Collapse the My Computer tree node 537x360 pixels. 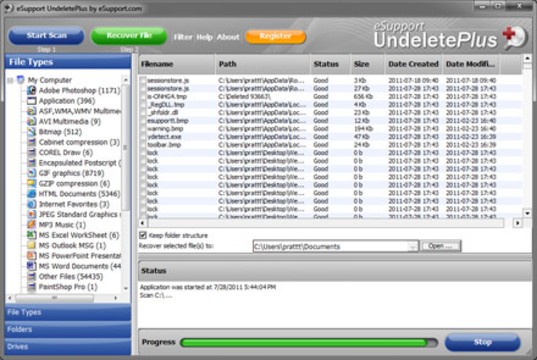click(11, 80)
